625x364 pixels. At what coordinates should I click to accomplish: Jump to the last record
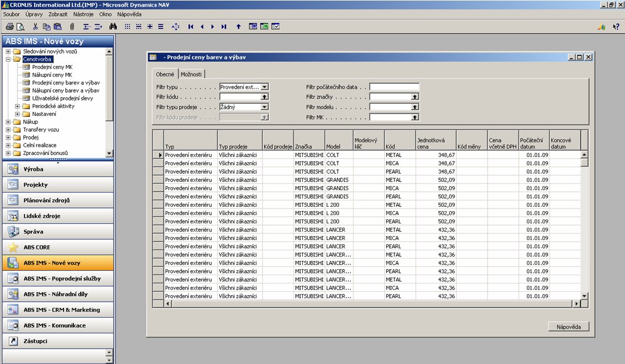coord(223,26)
